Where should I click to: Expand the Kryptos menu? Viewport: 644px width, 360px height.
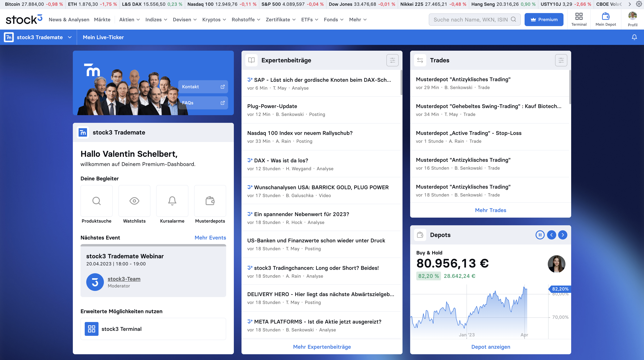(214, 20)
